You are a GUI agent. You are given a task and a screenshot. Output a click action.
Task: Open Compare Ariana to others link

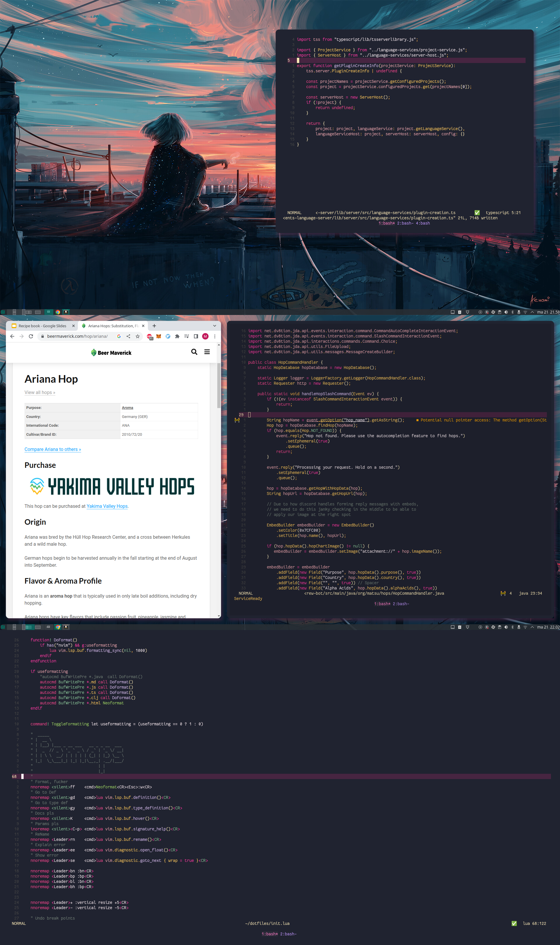point(53,449)
